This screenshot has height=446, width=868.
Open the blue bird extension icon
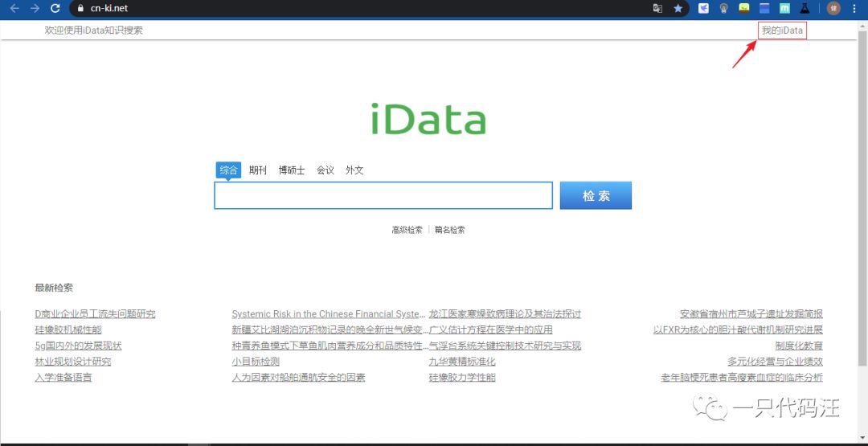coord(703,8)
